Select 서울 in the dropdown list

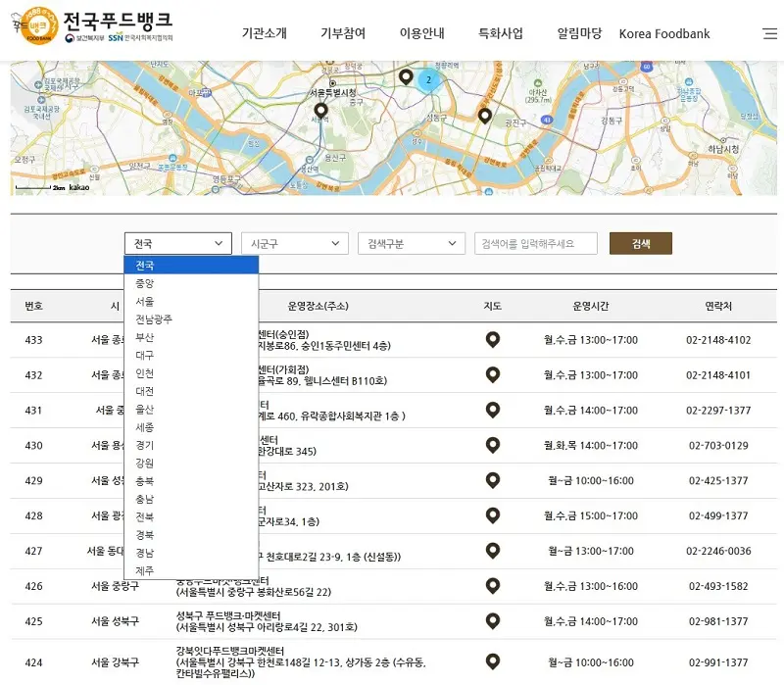click(191, 302)
